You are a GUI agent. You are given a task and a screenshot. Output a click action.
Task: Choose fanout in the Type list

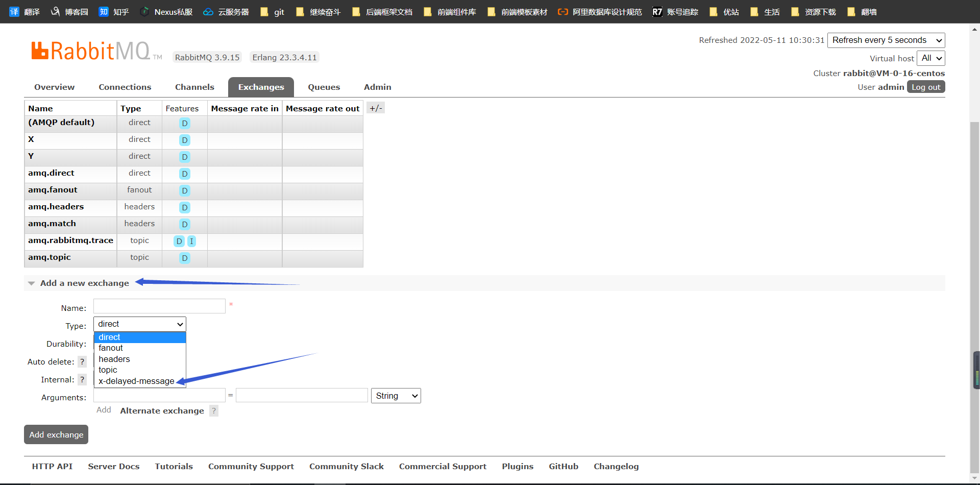(140, 348)
